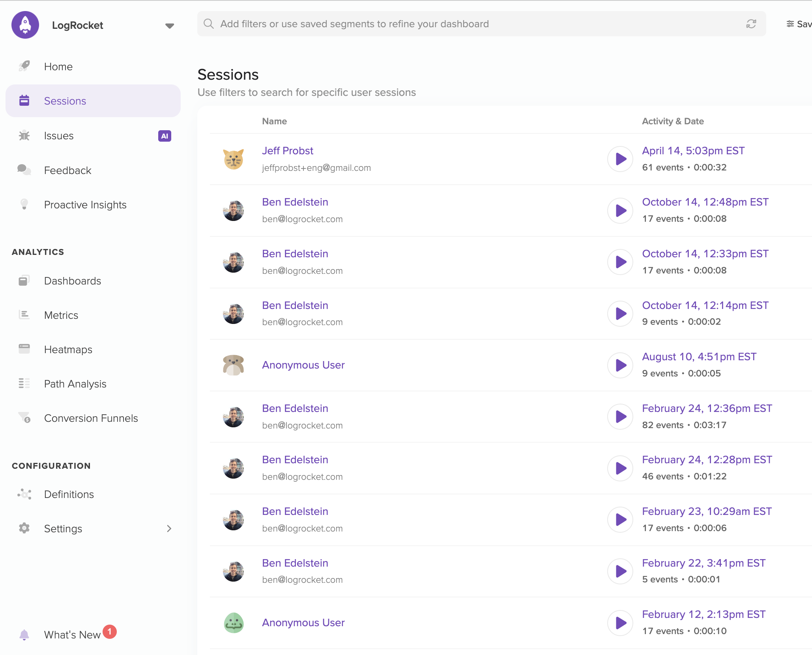The width and height of the screenshot is (812, 655).
Task: Click the search filters input field
Action: pyautogui.click(x=481, y=24)
